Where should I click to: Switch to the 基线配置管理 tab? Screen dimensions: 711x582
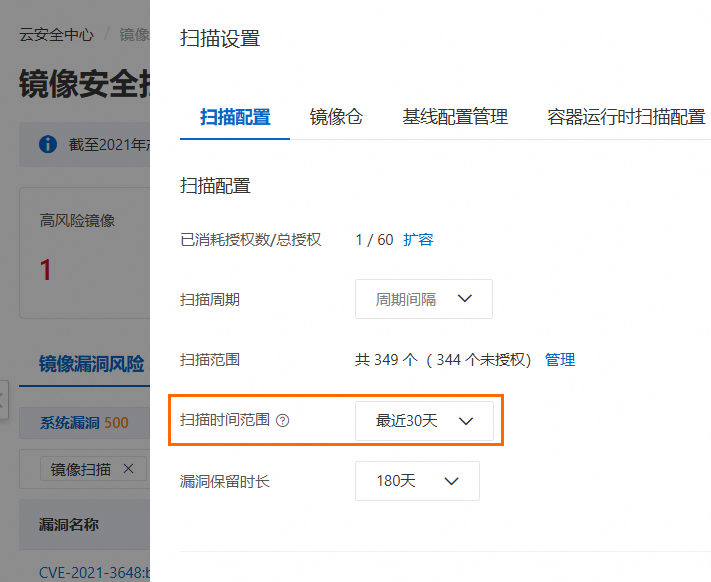tap(455, 117)
